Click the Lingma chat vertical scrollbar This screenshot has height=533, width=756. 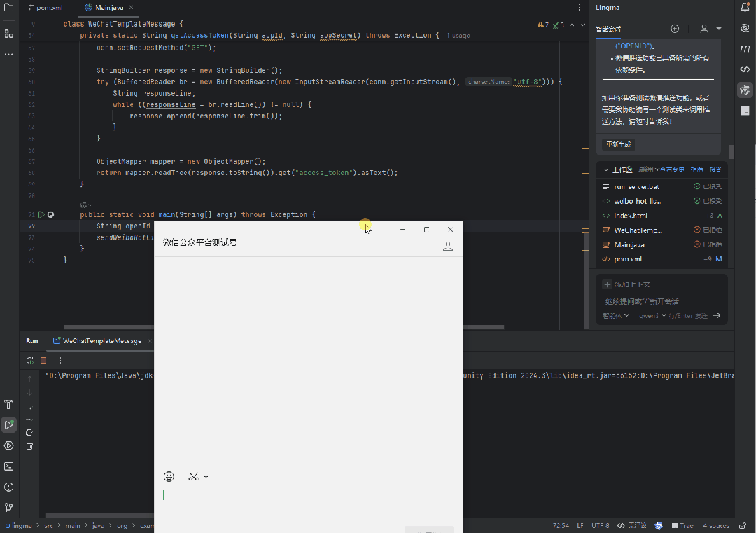(x=731, y=151)
